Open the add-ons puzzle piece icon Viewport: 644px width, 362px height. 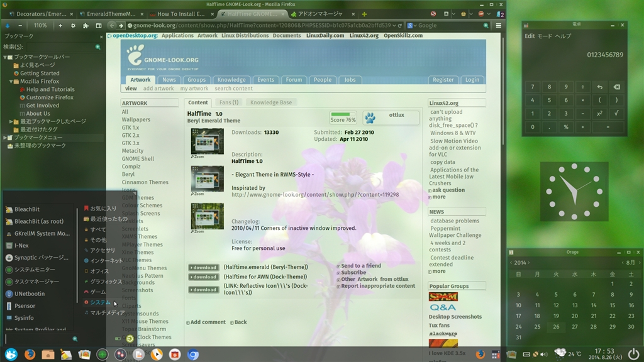pyautogui.click(x=86, y=25)
